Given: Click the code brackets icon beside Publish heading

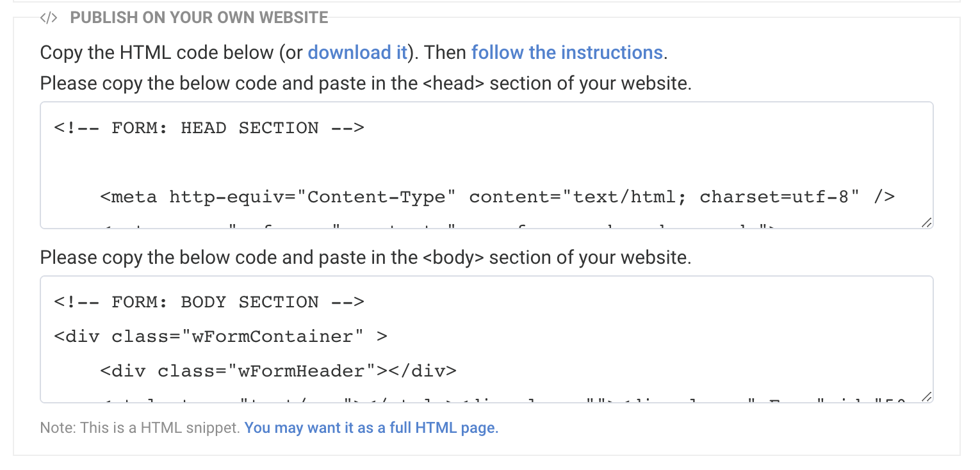Looking at the screenshot, I should point(49,18).
